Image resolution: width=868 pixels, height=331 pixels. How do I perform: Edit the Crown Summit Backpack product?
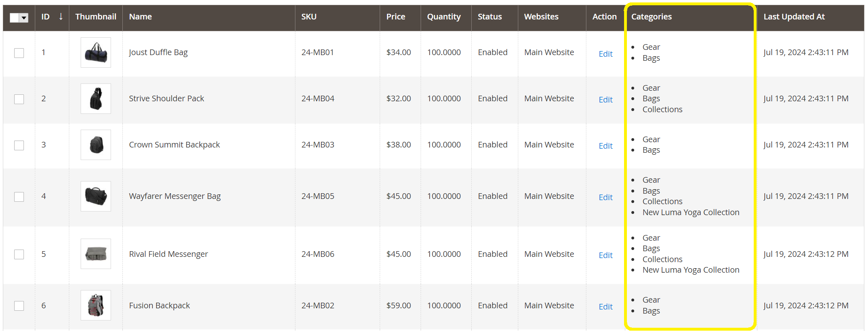click(605, 146)
